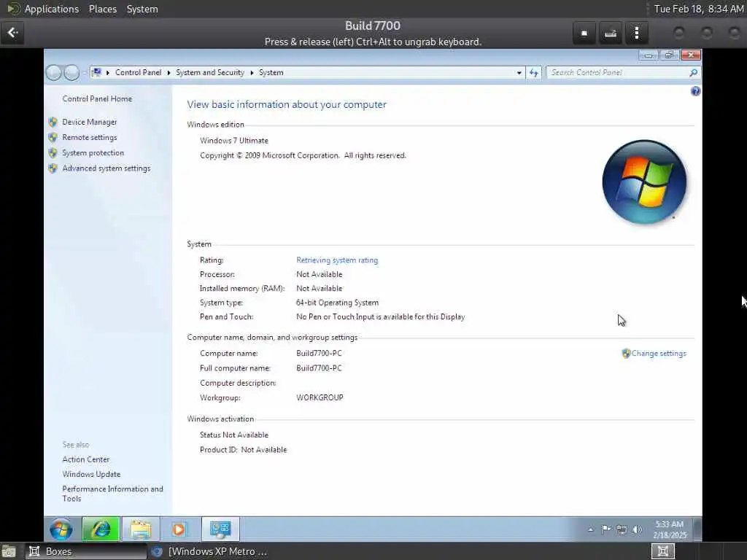Click Action Center flag tray icon
The height and width of the screenshot is (560, 747).
[606, 529]
